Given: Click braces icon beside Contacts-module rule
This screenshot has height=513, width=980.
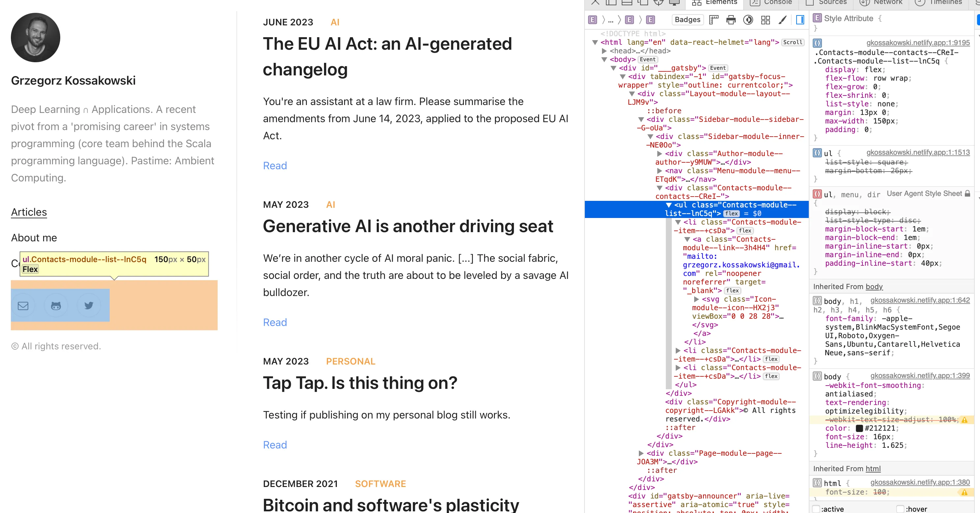Looking at the screenshot, I should point(817,42).
